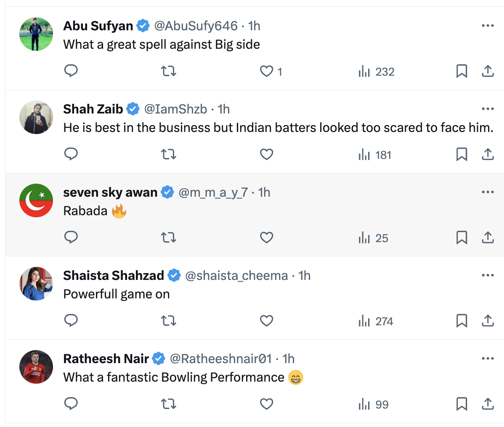Open more options on Ratheesh Nair's tweet
Image resolution: width=504 pixels, height=427 pixels.
click(488, 358)
